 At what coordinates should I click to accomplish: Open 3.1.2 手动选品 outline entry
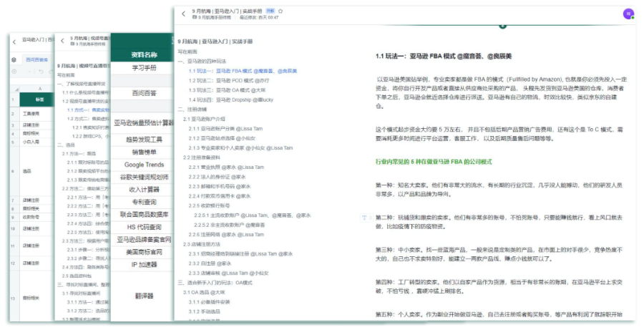204,312
